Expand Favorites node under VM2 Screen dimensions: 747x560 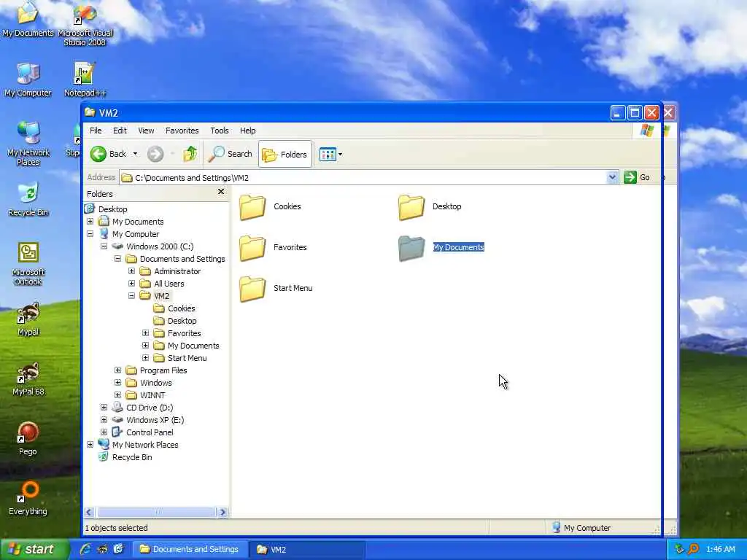point(145,333)
